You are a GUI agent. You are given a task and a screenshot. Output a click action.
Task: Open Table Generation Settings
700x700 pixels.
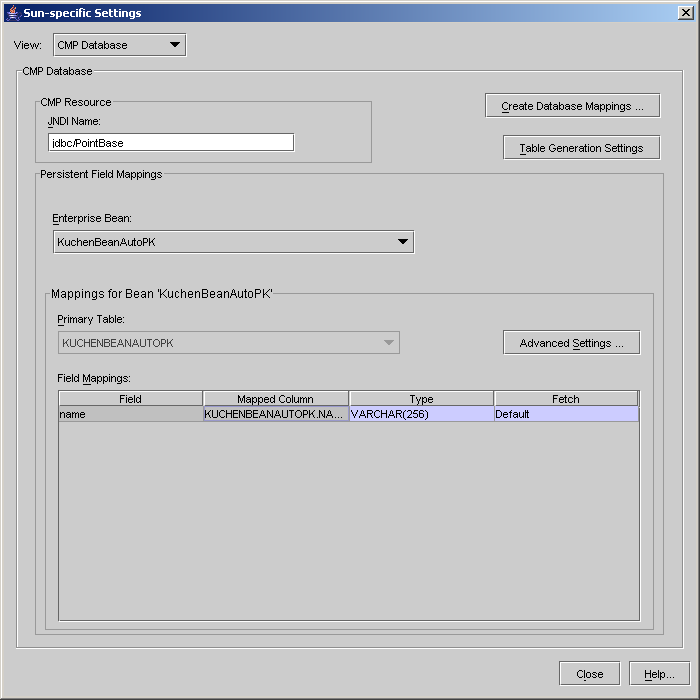(x=581, y=148)
